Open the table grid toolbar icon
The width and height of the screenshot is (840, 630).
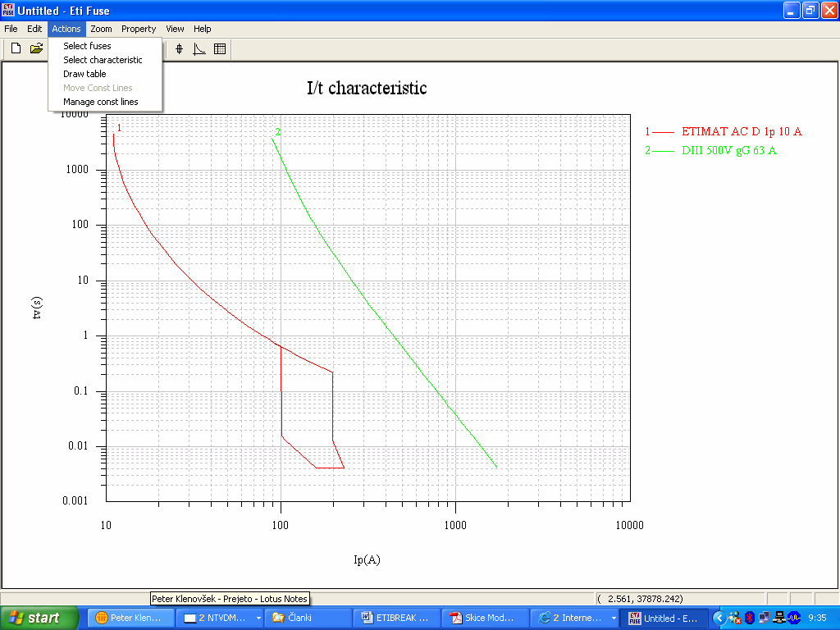(219, 48)
